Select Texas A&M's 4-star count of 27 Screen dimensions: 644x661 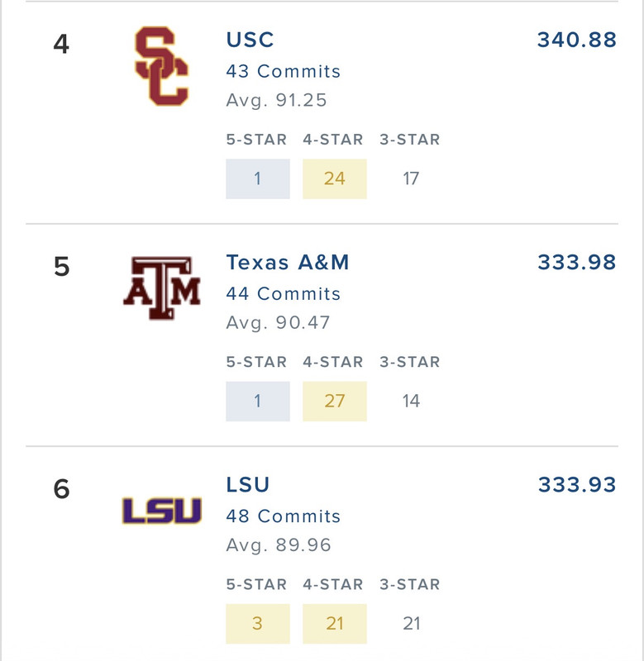click(x=335, y=402)
